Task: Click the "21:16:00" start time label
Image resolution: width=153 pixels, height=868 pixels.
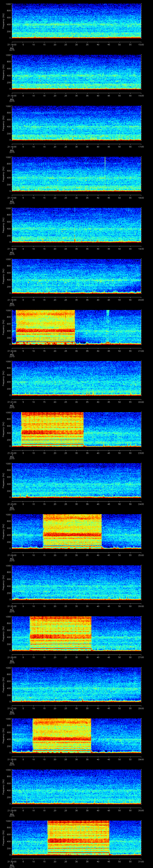Action: (x=12, y=147)
